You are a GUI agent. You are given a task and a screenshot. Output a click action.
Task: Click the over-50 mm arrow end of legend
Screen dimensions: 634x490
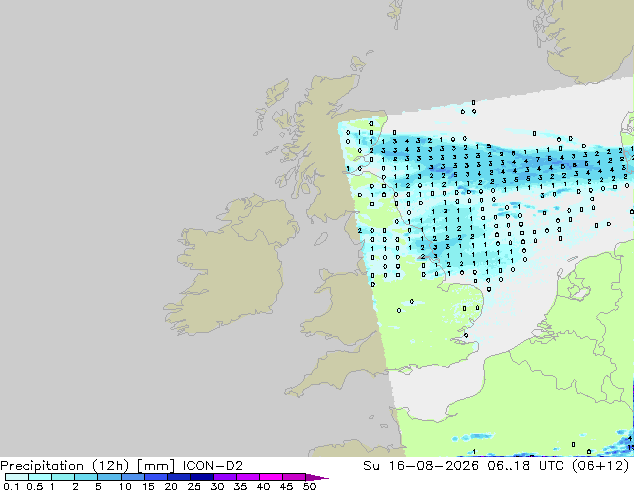point(317,477)
